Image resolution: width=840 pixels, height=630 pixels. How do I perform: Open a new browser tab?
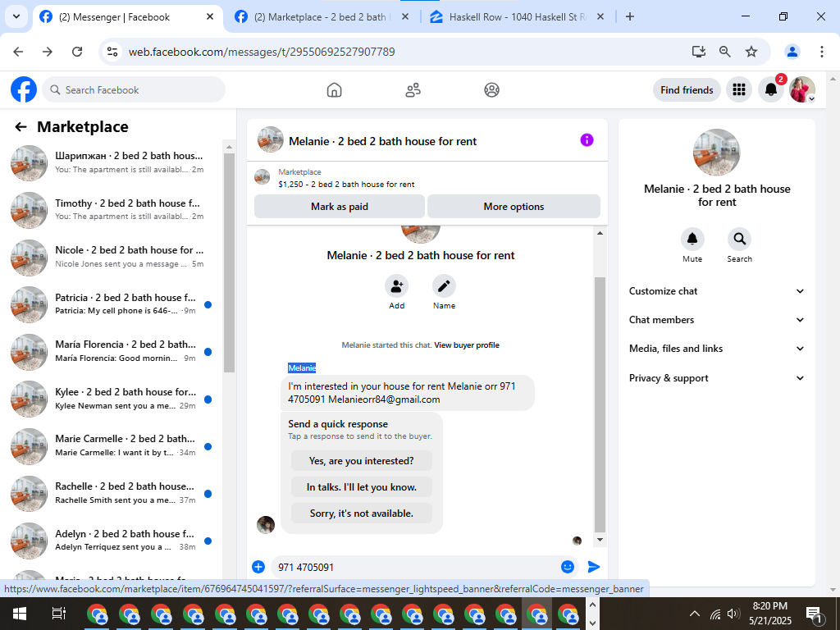pos(630,16)
